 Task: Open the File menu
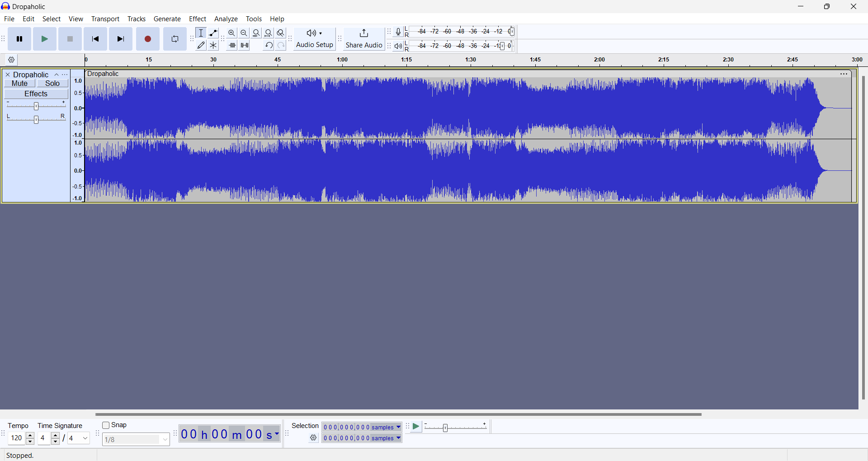9,19
